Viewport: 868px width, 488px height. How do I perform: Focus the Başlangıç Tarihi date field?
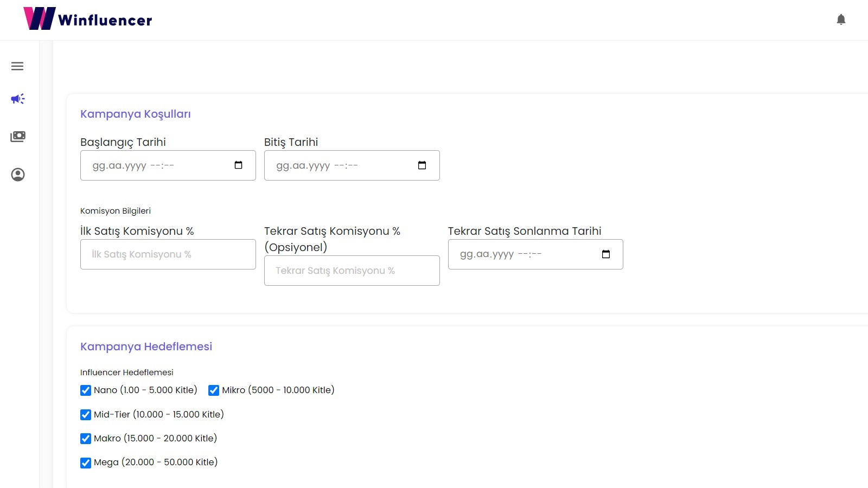(168, 165)
